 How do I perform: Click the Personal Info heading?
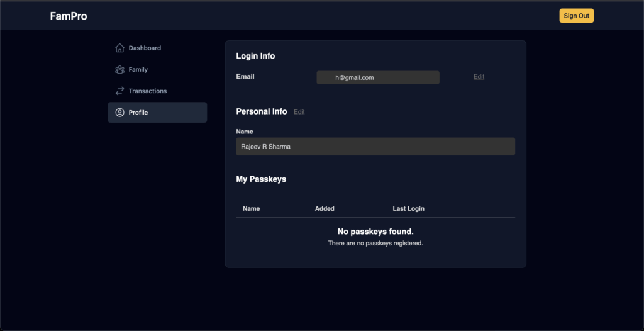262,111
